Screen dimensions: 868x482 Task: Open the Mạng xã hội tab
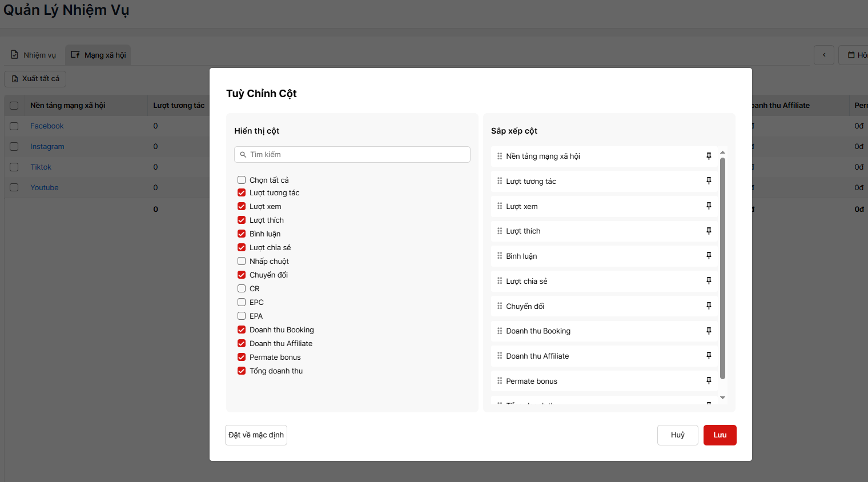tap(98, 55)
